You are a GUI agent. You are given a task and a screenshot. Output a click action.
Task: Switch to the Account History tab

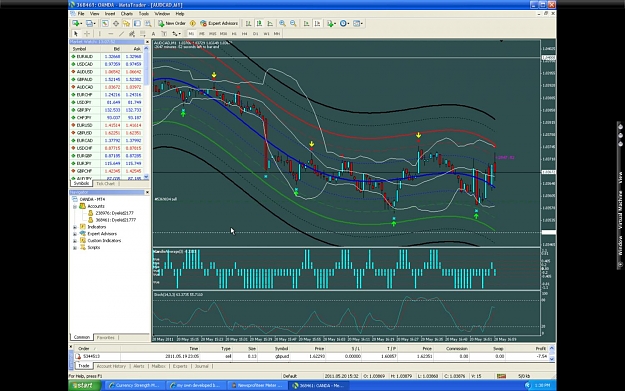[x=111, y=366]
